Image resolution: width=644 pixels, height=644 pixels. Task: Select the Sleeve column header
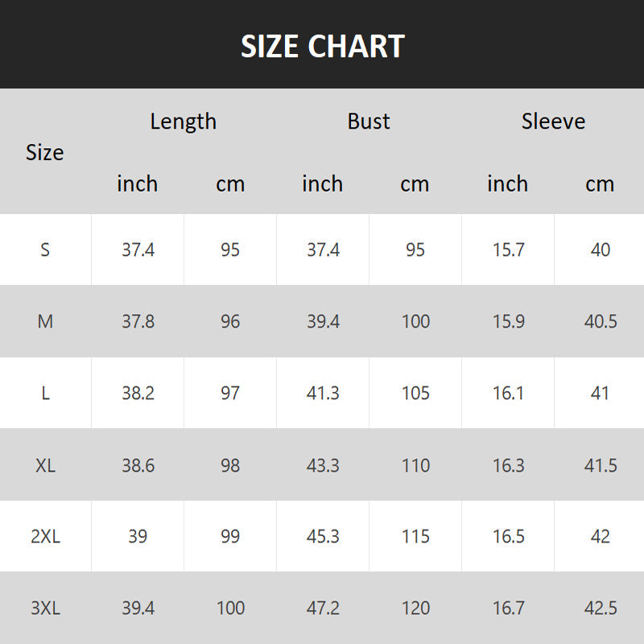pos(553,122)
